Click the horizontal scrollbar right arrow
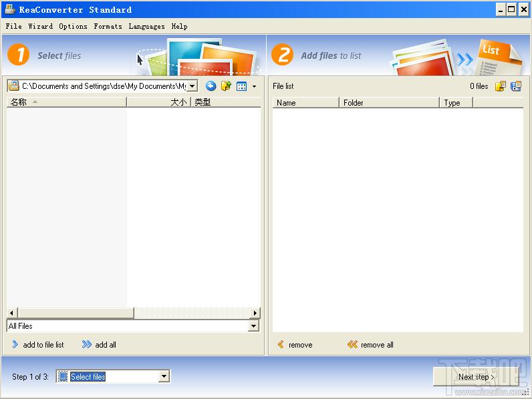Screen dimensions: 532x399 255,313
